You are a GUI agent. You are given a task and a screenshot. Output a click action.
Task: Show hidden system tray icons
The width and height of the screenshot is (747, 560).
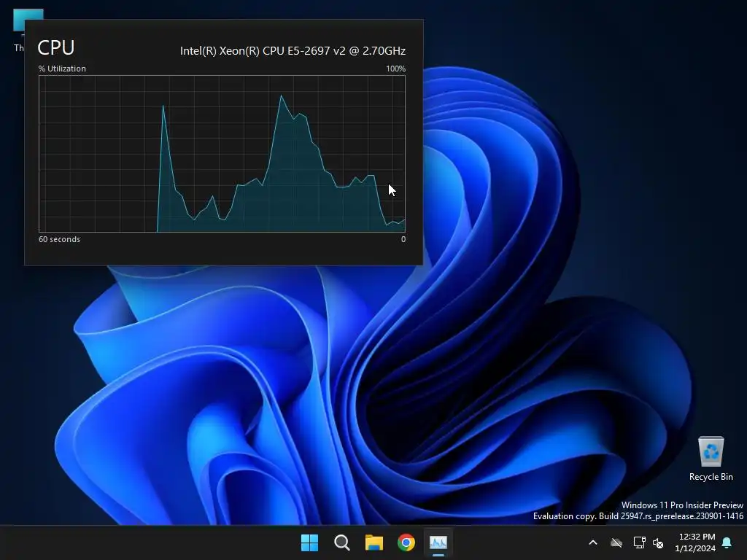[593, 542]
